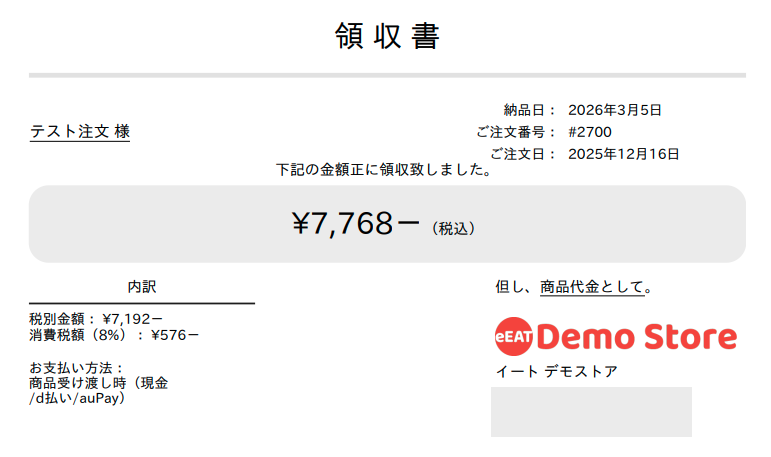771x457 pixels.
Task: Click the 領収書 title heading
Action: coord(387,36)
